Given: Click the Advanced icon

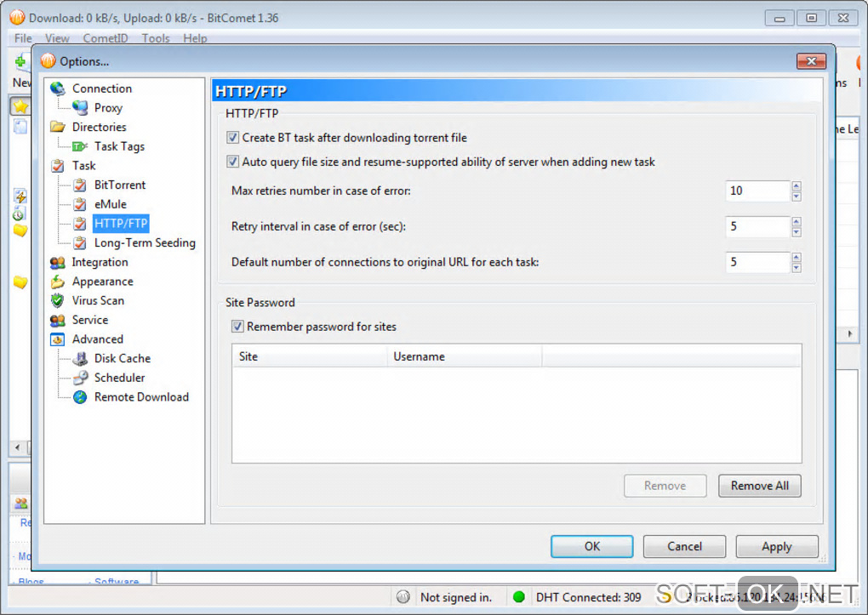Looking at the screenshot, I should (58, 339).
